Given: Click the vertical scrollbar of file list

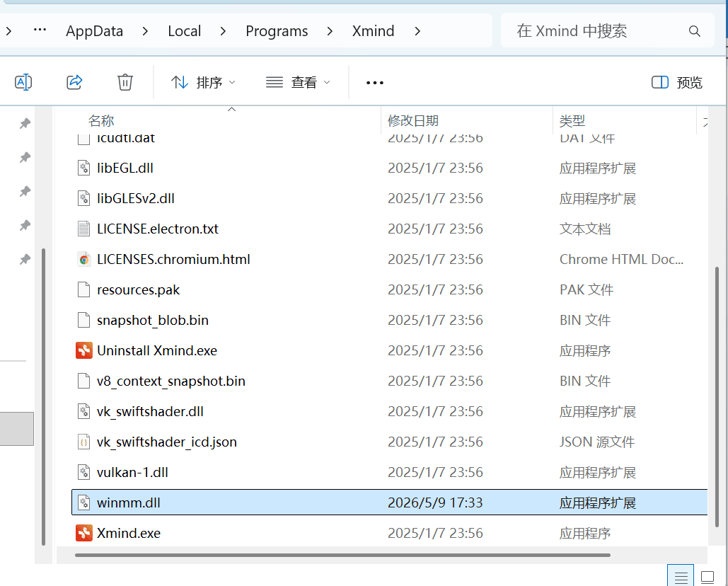Looking at the screenshot, I should point(717,397).
